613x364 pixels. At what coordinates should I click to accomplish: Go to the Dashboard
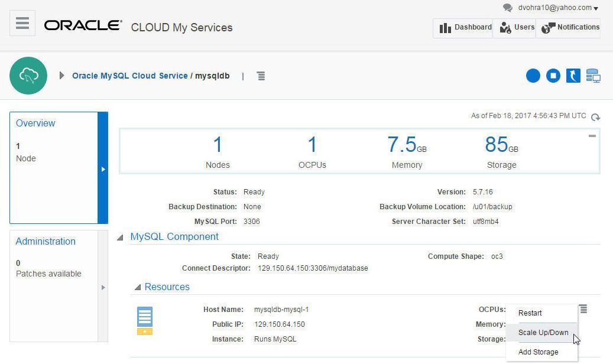coord(463,28)
